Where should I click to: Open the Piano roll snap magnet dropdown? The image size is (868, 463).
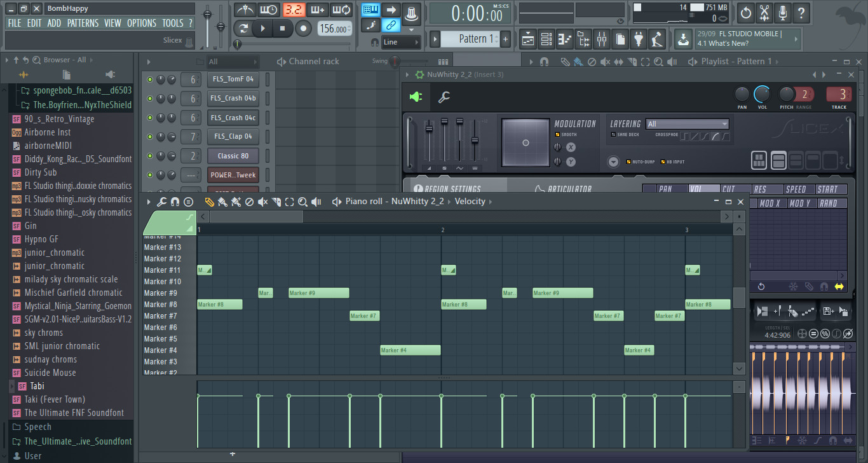175,202
